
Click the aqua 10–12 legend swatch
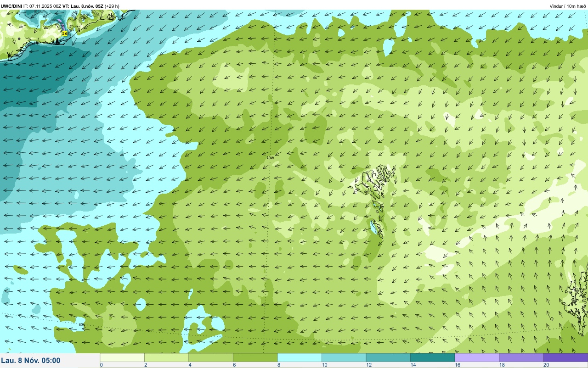point(344,357)
